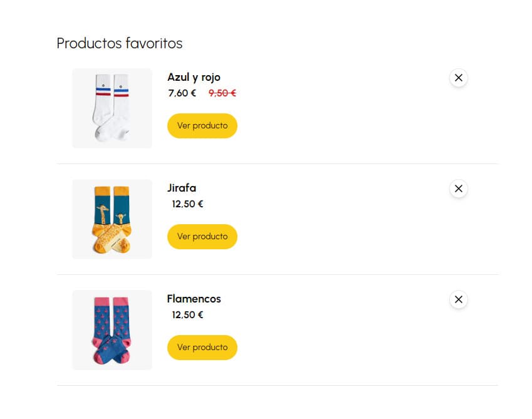Remove Jirafa socks from favorites

pos(458,189)
